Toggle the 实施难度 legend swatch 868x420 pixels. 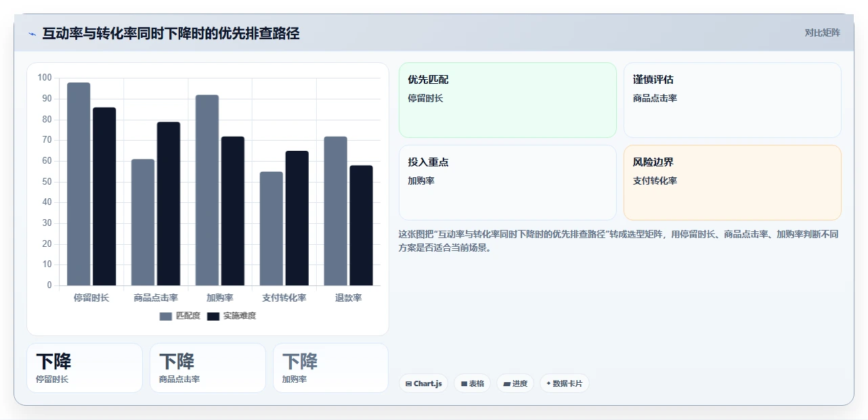click(213, 316)
